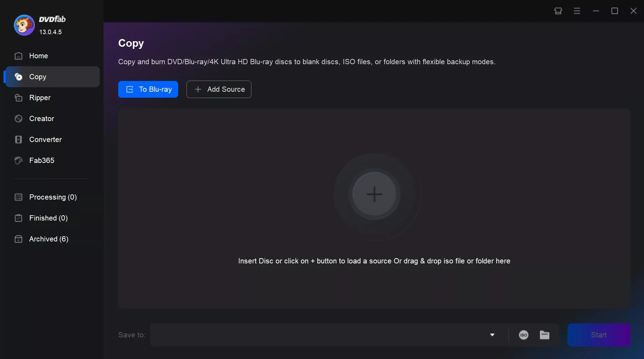
Task: Save output to a folder
Action: click(x=545, y=335)
